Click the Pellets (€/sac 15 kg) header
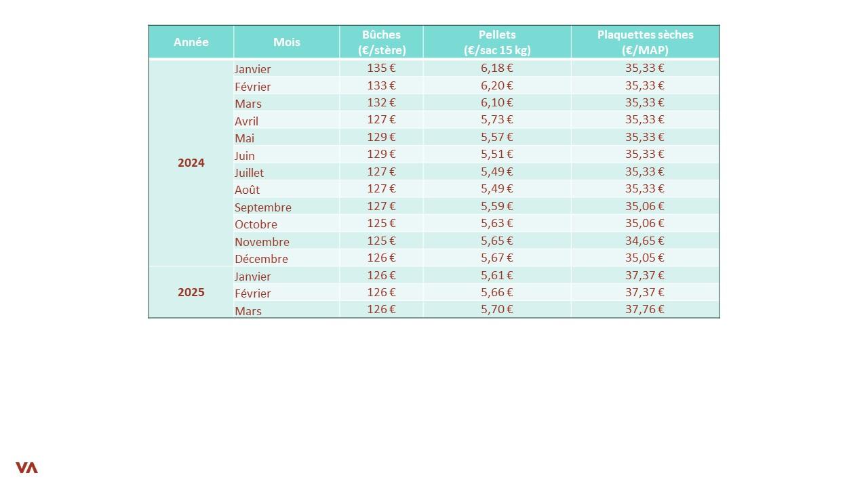The image size is (868, 488). 497,42
